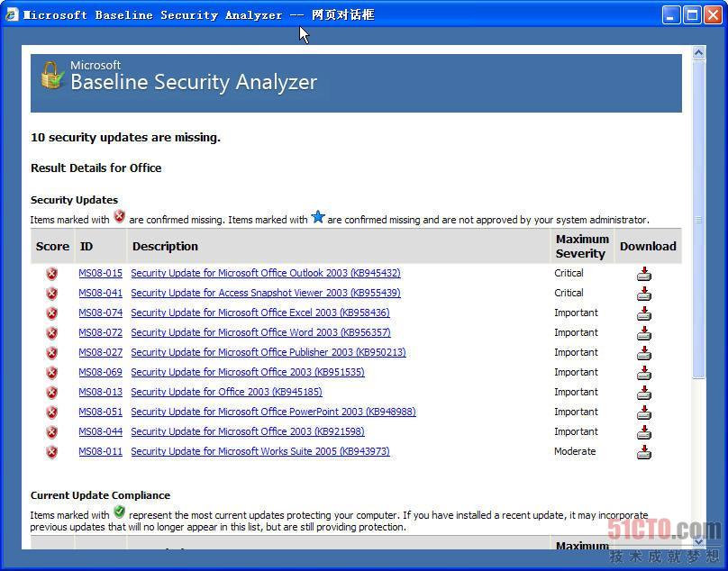Click red shield score icon for MS08-013
728x571 pixels.
pyautogui.click(x=52, y=393)
